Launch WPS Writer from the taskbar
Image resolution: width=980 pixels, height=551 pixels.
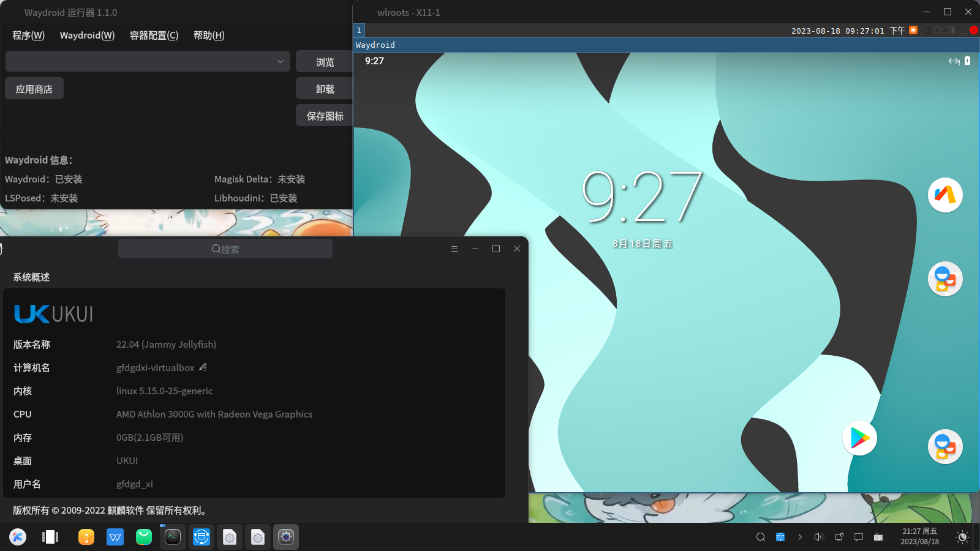pos(115,537)
